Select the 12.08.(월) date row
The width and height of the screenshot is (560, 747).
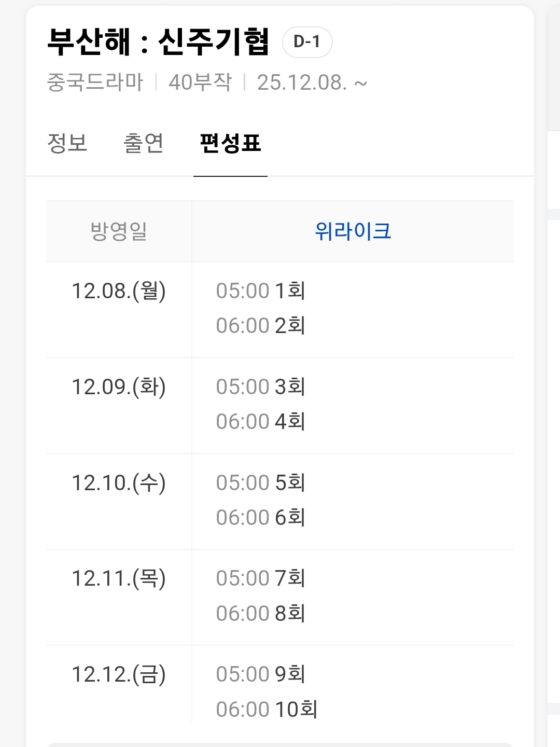point(119,291)
